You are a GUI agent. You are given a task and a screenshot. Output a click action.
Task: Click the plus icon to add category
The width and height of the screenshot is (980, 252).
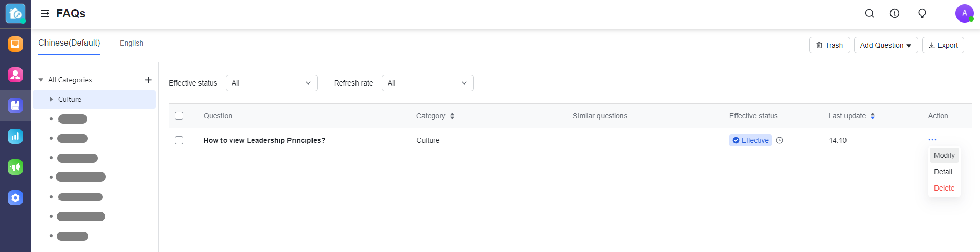[x=148, y=80]
